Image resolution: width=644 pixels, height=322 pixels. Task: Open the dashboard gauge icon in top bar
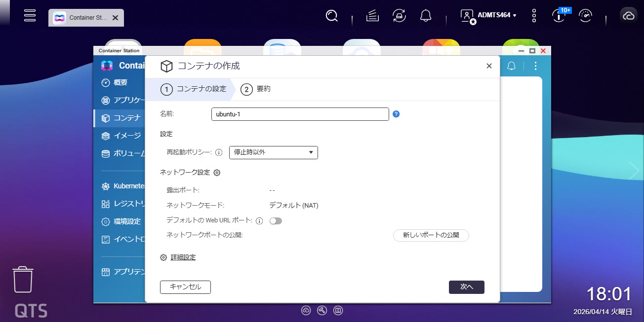coord(586,16)
